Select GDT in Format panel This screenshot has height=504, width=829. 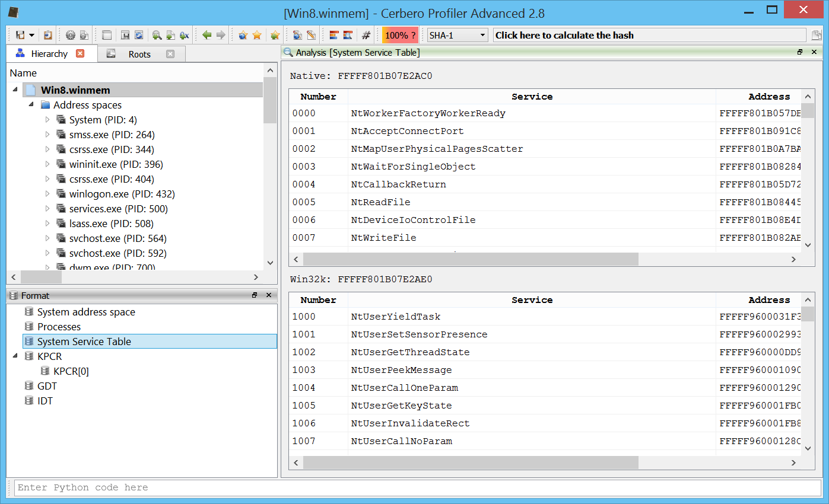point(47,386)
